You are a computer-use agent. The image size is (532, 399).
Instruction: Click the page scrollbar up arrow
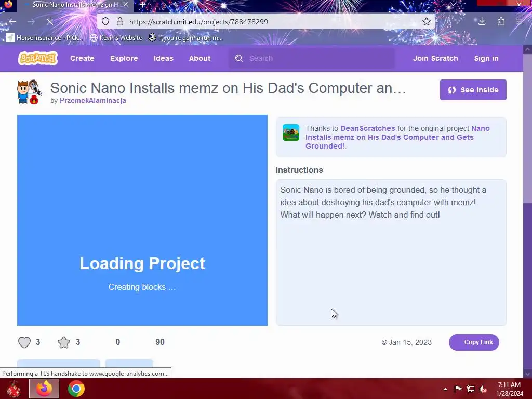528,49
